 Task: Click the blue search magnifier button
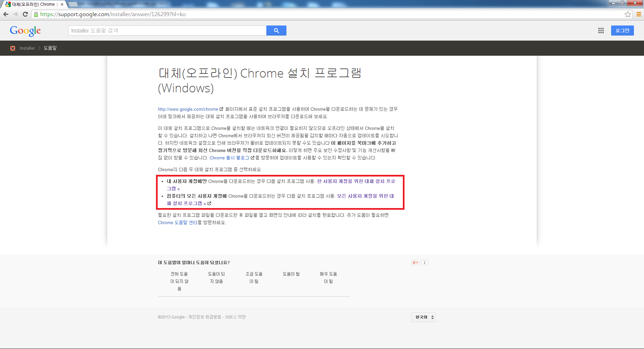coord(276,31)
